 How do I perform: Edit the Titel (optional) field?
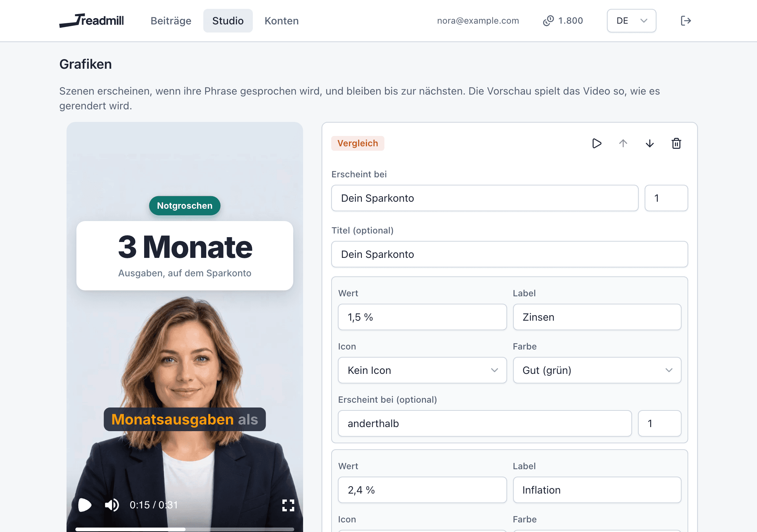[x=509, y=254]
